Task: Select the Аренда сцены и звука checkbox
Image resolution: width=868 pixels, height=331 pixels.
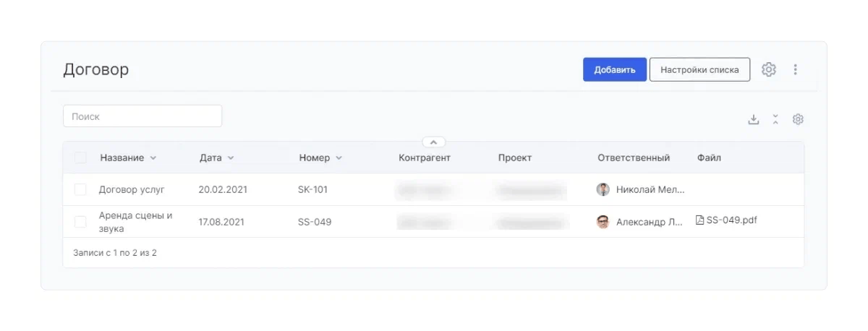Action: [80, 222]
